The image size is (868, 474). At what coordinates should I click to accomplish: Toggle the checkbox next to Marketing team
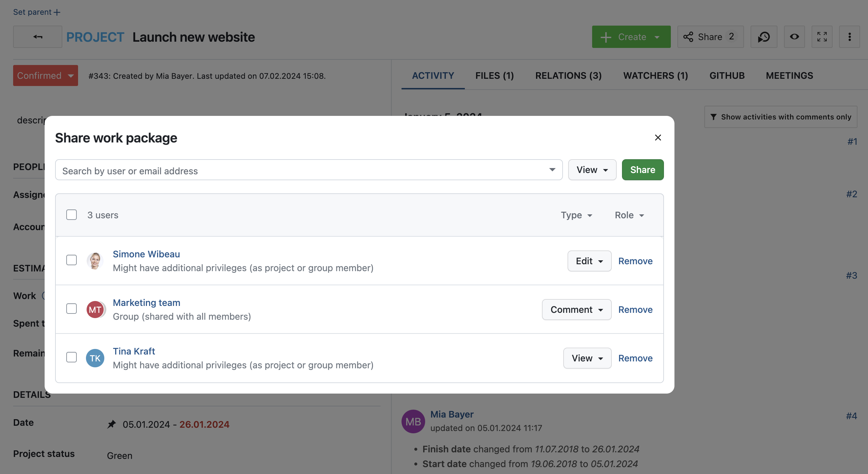[71, 309]
